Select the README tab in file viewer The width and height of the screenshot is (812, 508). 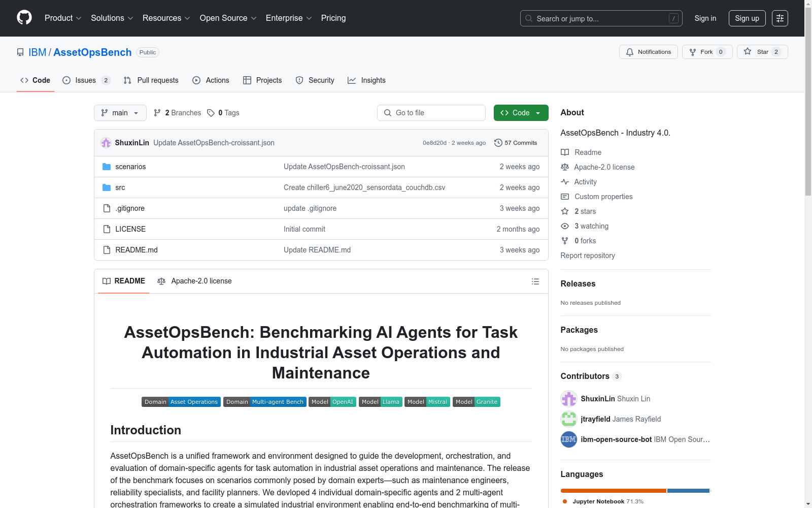pyautogui.click(x=124, y=281)
